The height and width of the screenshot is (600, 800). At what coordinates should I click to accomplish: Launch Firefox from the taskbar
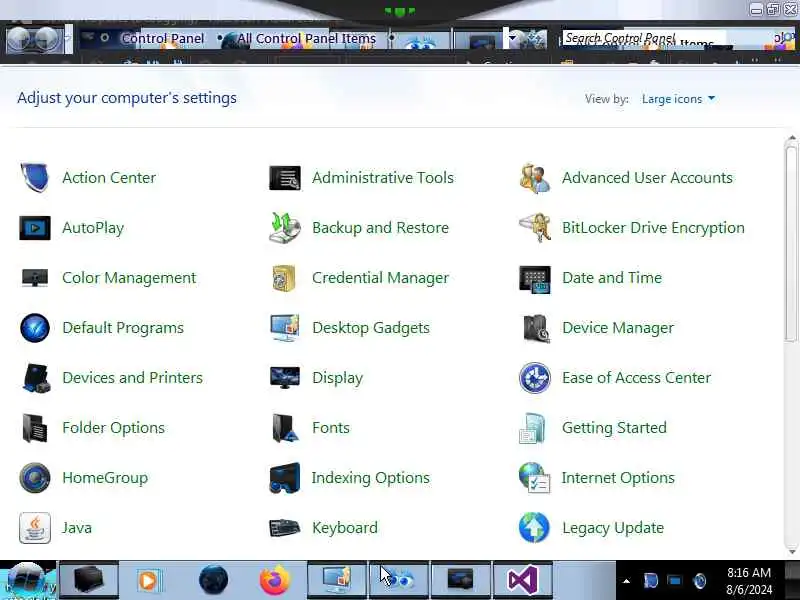point(274,580)
